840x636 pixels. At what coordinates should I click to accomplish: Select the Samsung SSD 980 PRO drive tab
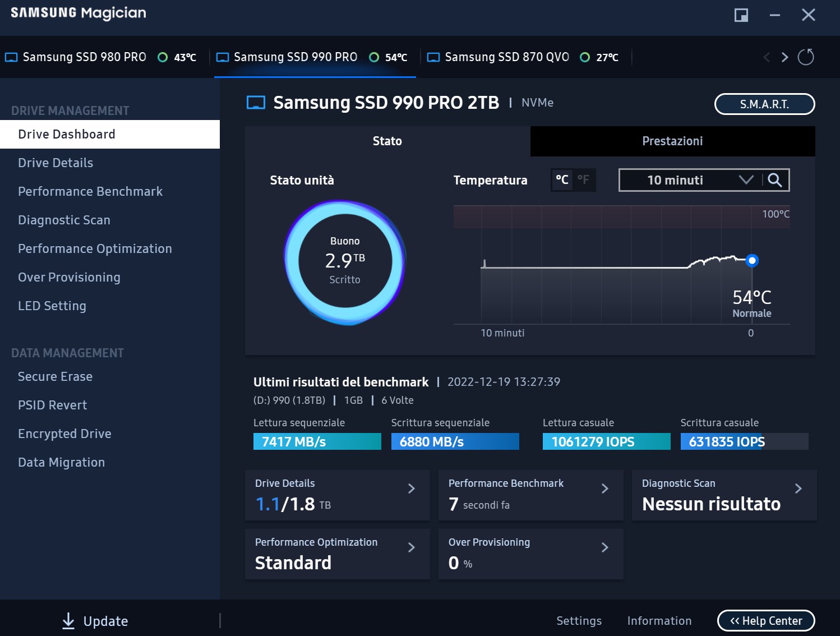pos(103,57)
